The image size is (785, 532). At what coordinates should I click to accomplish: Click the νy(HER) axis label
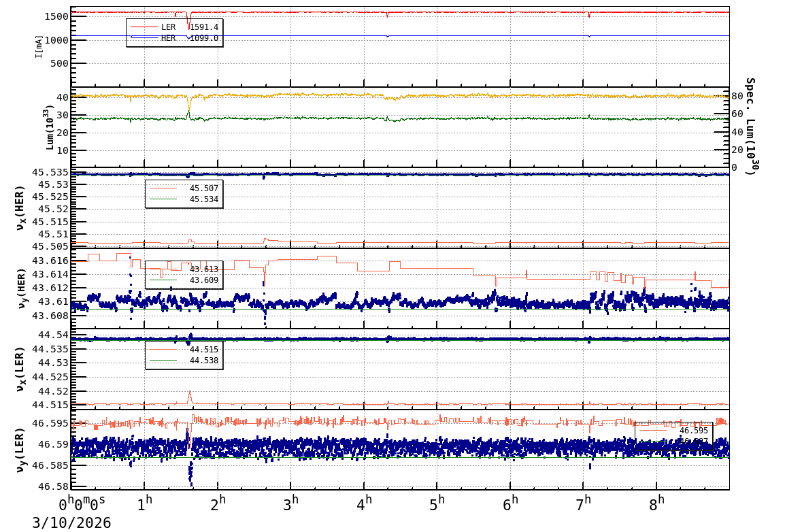tap(21, 288)
